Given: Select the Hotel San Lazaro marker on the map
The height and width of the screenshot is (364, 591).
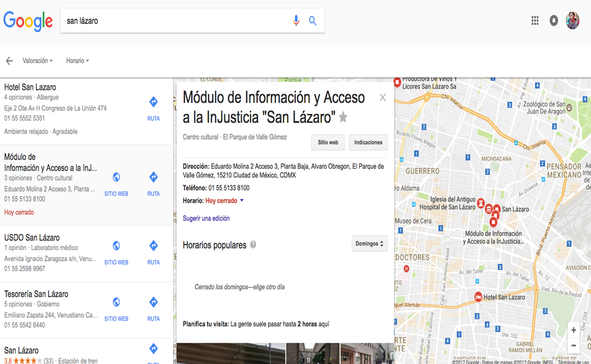Looking at the screenshot, I should tap(478, 296).
